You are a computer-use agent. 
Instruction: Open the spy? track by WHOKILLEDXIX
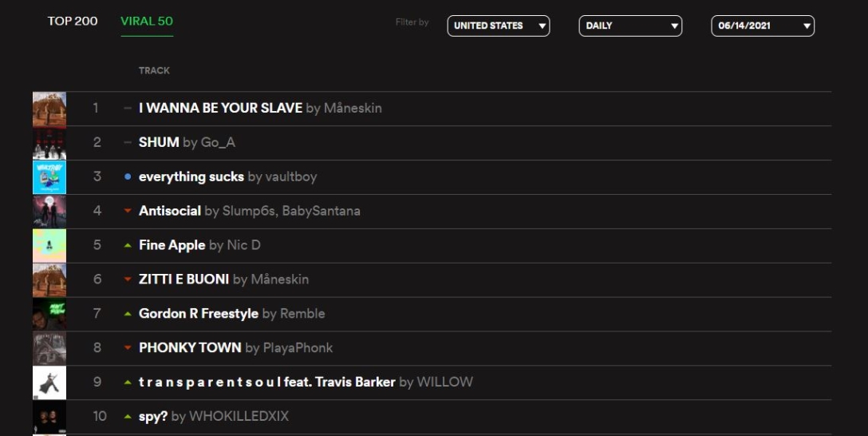pos(153,417)
